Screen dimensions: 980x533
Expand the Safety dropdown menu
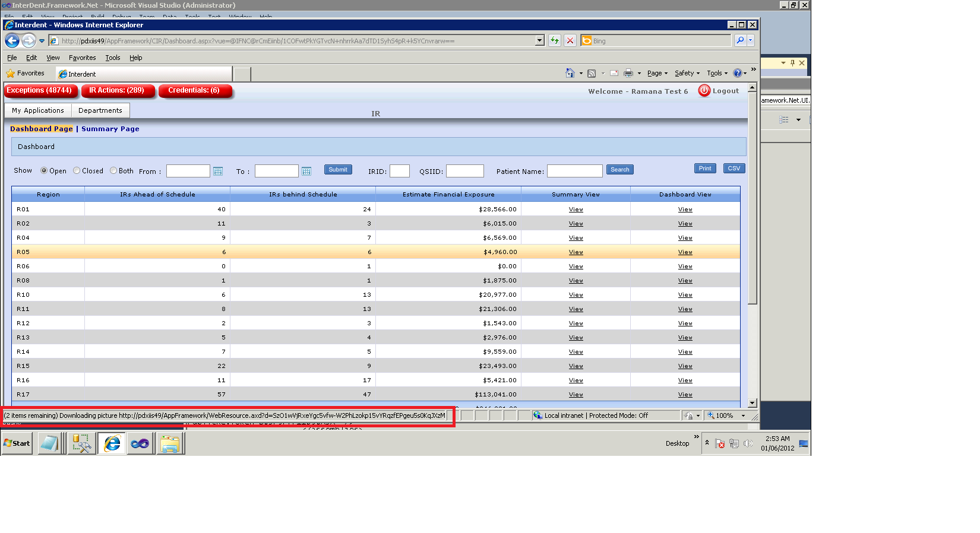pos(687,73)
